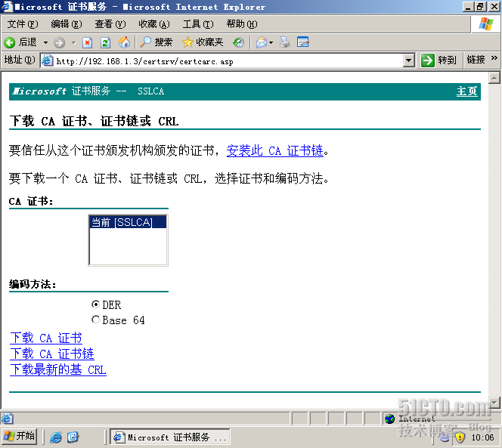Click the scrollbar up arrow
This screenshot has height=448, width=502.
(494, 78)
